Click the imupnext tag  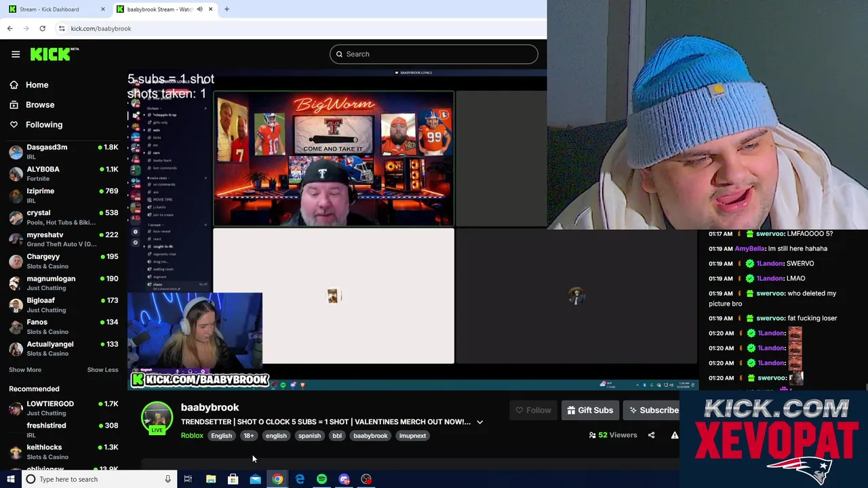pyautogui.click(x=412, y=436)
